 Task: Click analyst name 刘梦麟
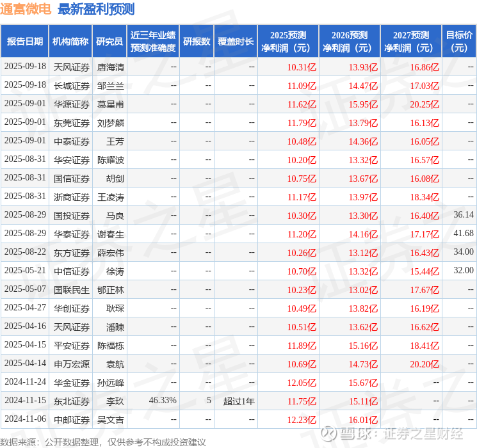click(x=111, y=123)
